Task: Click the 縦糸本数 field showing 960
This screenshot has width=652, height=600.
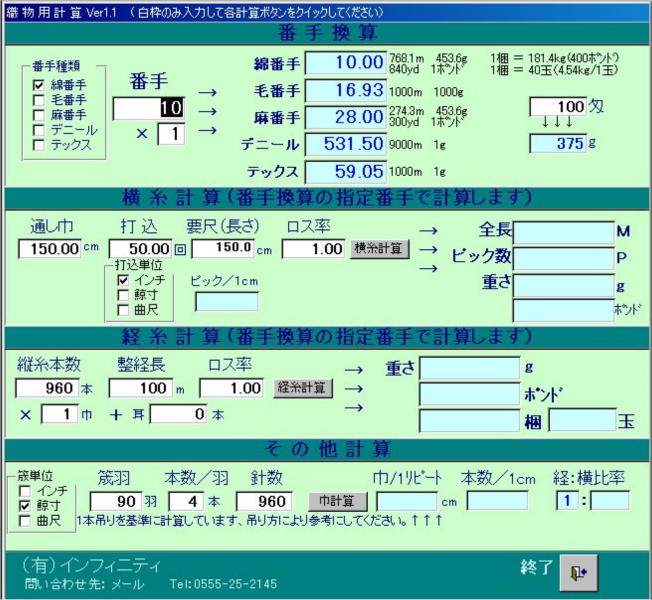Action: tap(49, 388)
